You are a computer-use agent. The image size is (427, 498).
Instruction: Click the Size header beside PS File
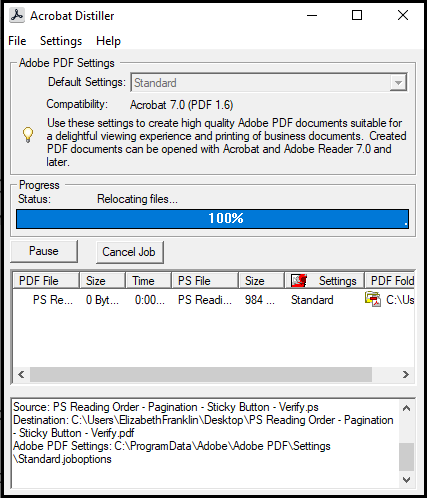point(261,281)
